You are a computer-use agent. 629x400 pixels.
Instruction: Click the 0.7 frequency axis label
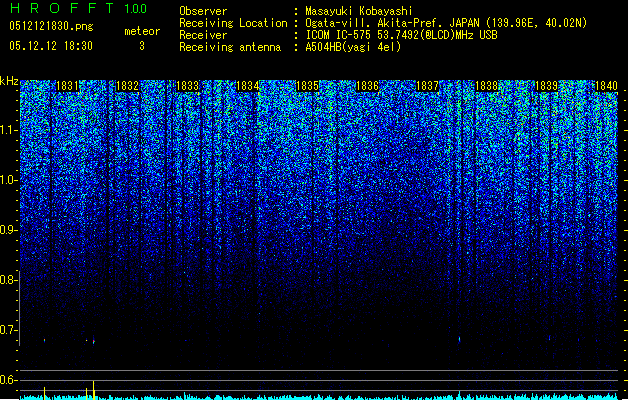point(8,330)
